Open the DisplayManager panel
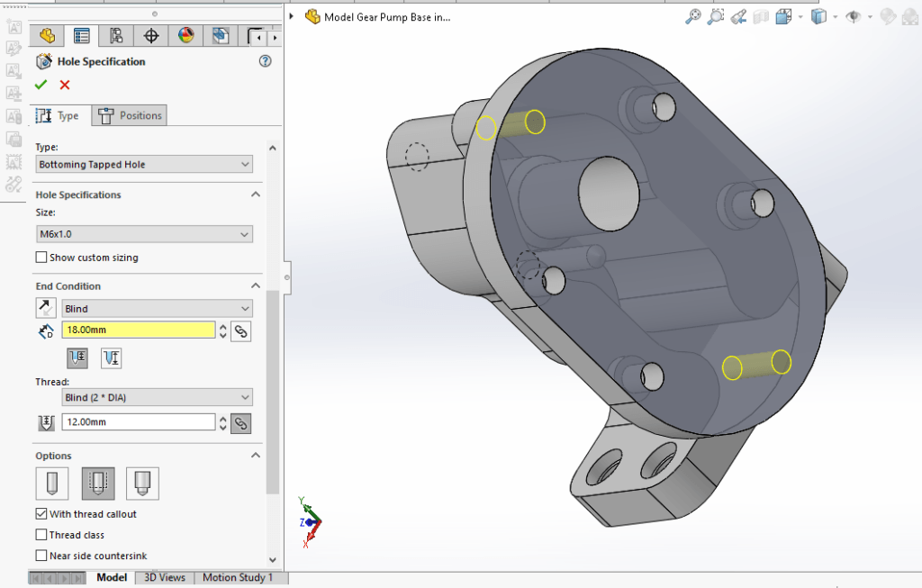Viewport: 922px width, 588px height. 184,36
